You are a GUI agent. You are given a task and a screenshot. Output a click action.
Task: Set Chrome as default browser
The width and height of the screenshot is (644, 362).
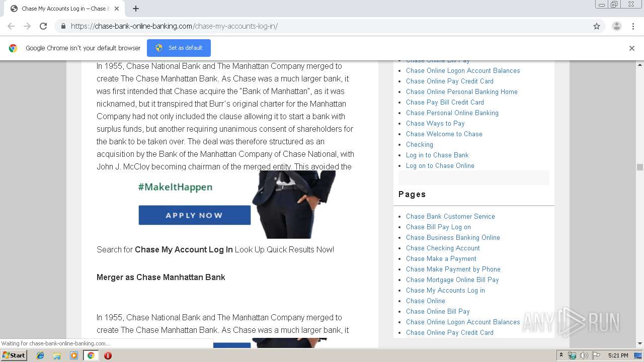(x=179, y=48)
